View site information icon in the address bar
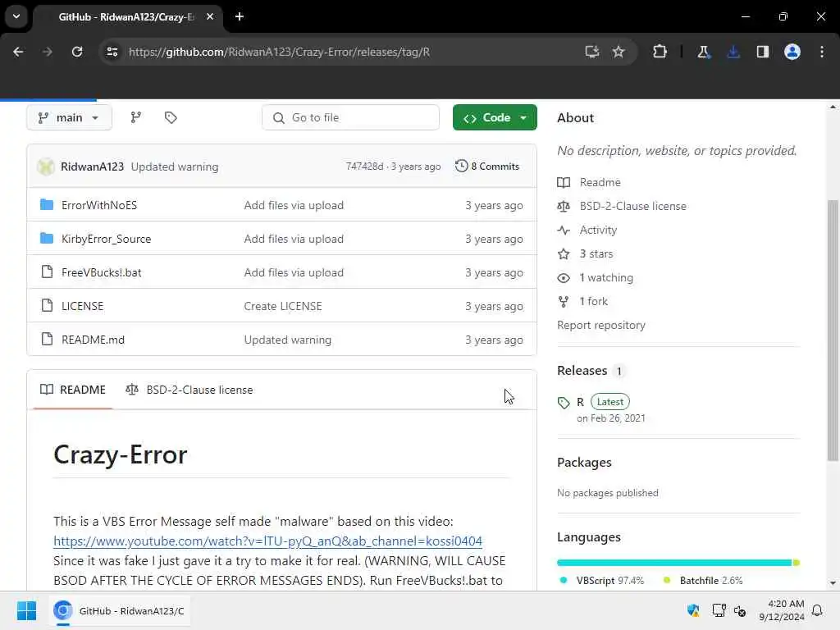Image resolution: width=840 pixels, height=630 pixels. pos(112,52)
